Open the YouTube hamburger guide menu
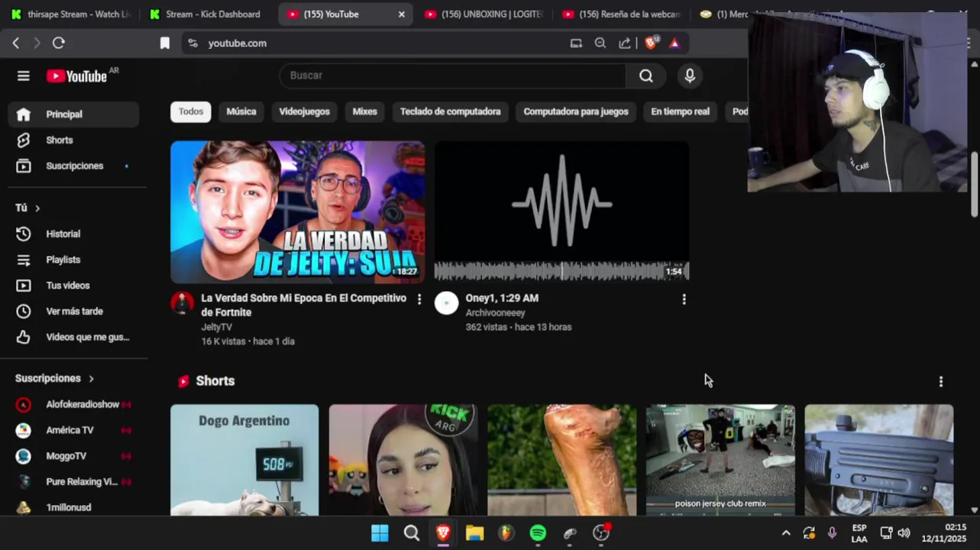Screen dimensions: 980x550 (x=23, y=76)
